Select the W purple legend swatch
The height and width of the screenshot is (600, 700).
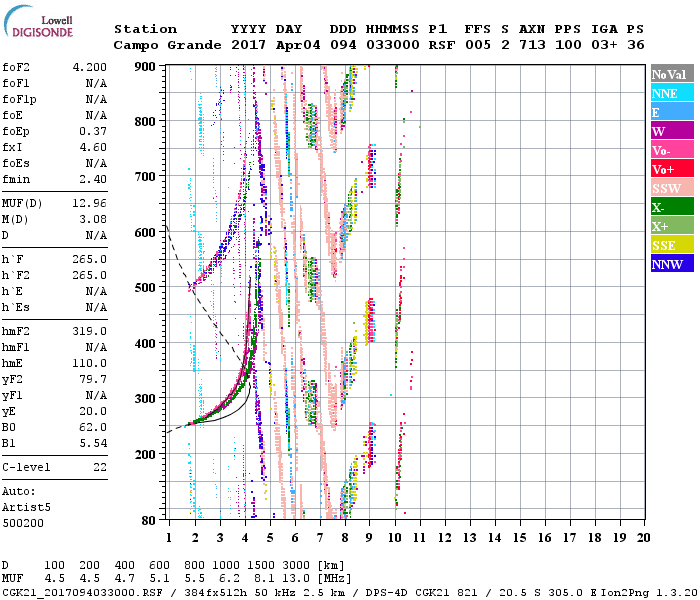click(x=672, y=131)
